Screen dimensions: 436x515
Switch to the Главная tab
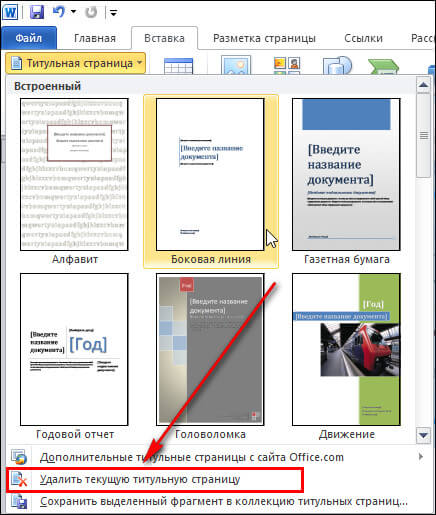click(95, 38)
